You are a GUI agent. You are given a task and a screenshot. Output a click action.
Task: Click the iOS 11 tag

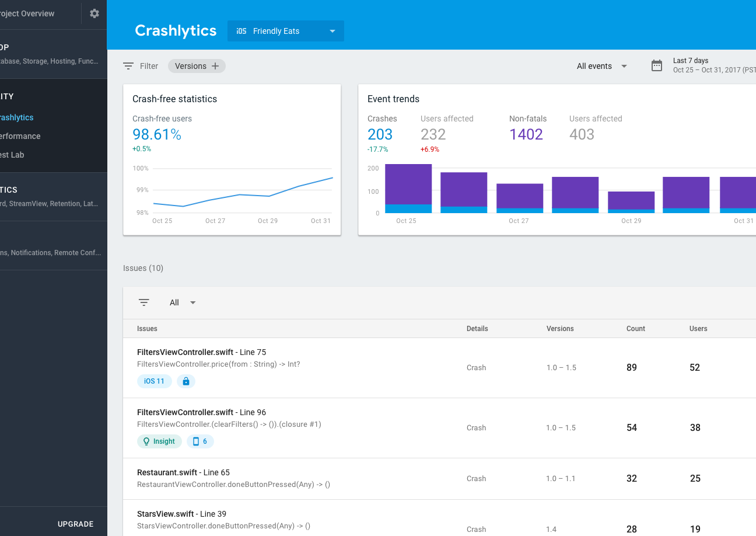[x=155, y=381]
